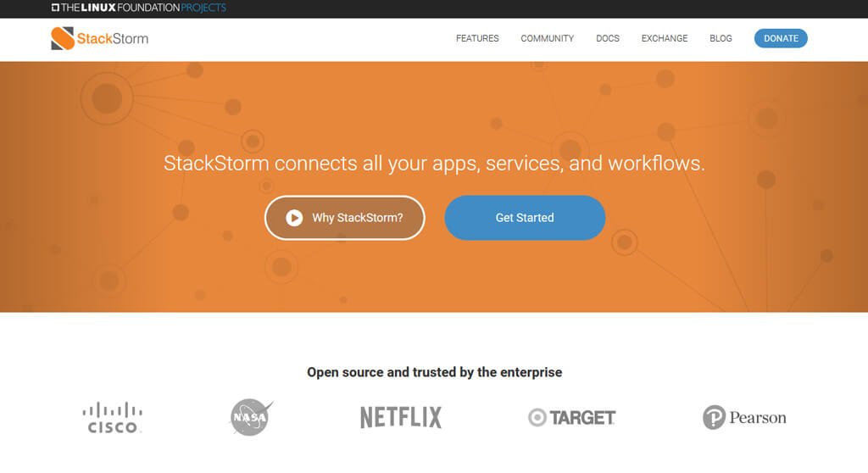
Task: Click the Get Started button
Action: tap(525, 218)
